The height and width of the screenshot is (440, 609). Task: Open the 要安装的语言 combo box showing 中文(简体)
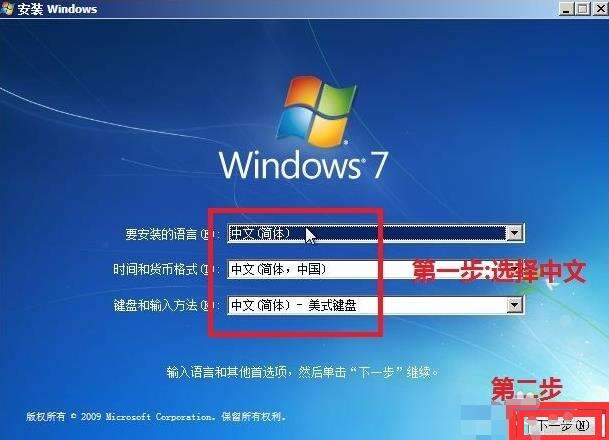(x=376, y=233)
